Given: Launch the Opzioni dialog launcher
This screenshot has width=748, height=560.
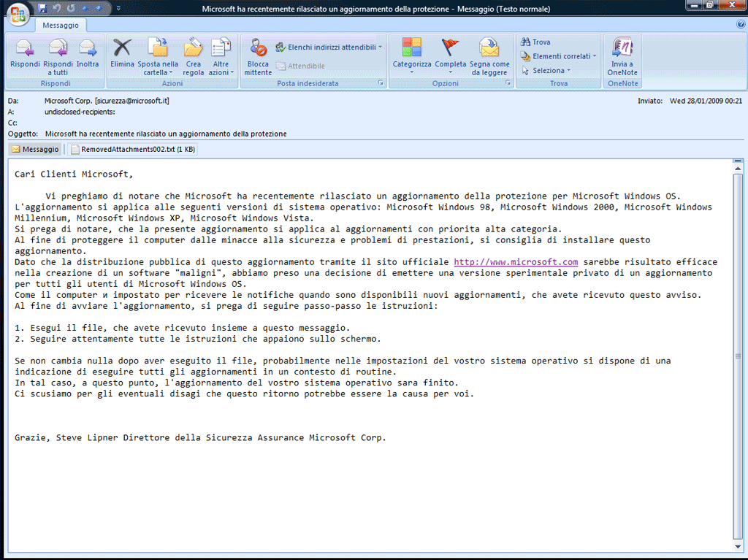Looking at the screenshot, I should pos(508,83).
